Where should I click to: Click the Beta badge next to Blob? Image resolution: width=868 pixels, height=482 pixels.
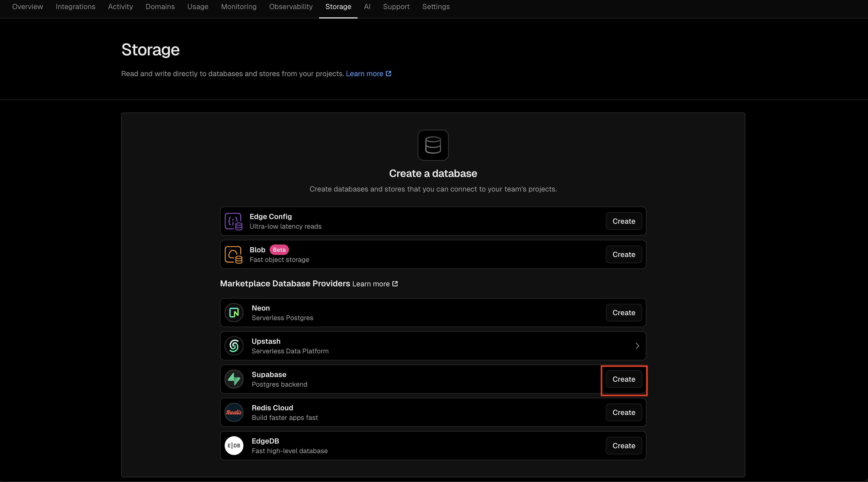(x=279, y=250)
